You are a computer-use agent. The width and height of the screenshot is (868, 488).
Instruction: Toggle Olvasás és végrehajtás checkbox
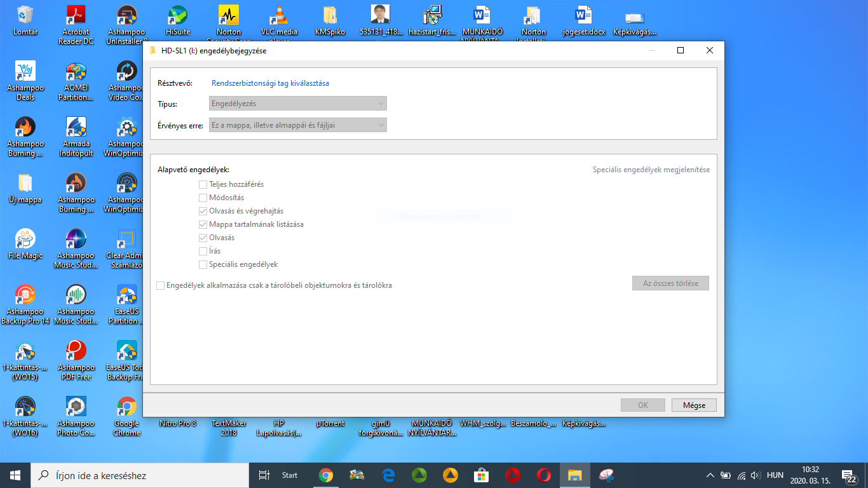pos(203,211)
